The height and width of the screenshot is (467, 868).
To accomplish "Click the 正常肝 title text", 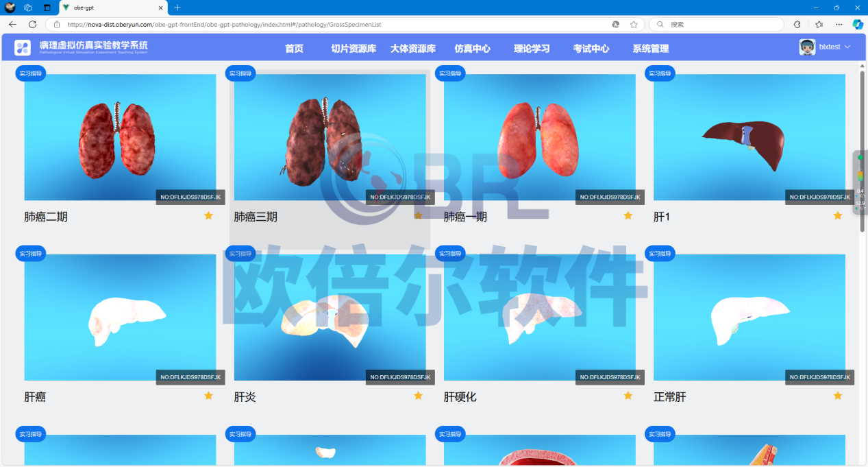I will point(670,397).
